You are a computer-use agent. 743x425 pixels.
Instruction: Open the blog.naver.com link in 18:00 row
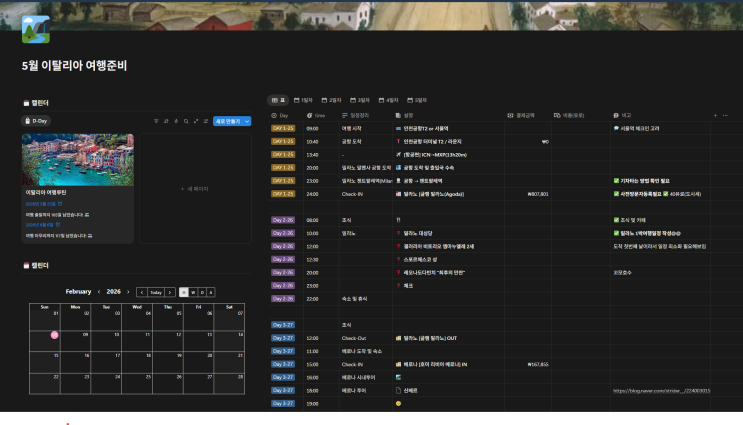(661, 391)
